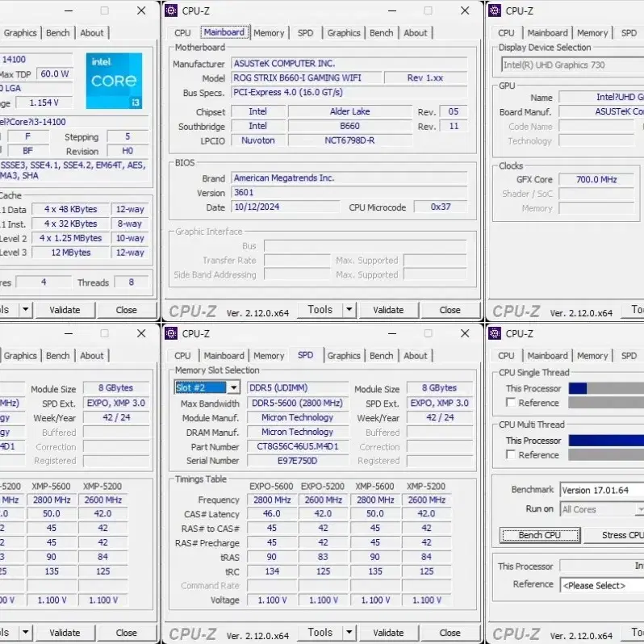The image size is (644, 644).
Task: Switch to Memory tab in Slot #2 window
Action: (x=269, y=356)
